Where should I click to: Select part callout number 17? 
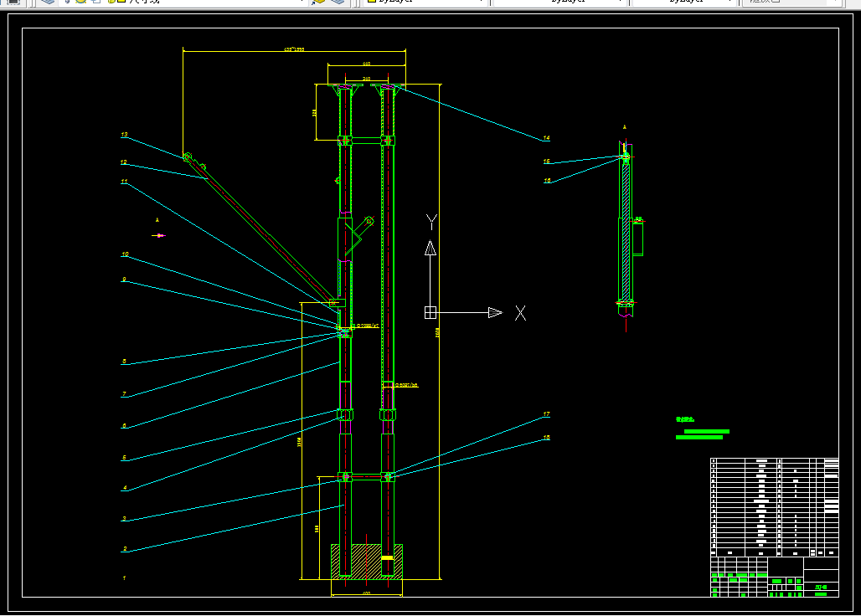(546, 414)
